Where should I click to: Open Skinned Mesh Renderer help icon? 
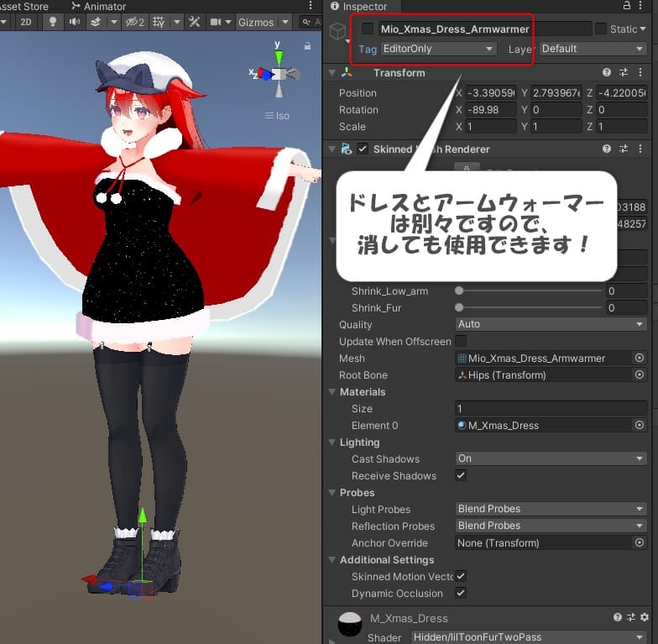click(606, 149)
